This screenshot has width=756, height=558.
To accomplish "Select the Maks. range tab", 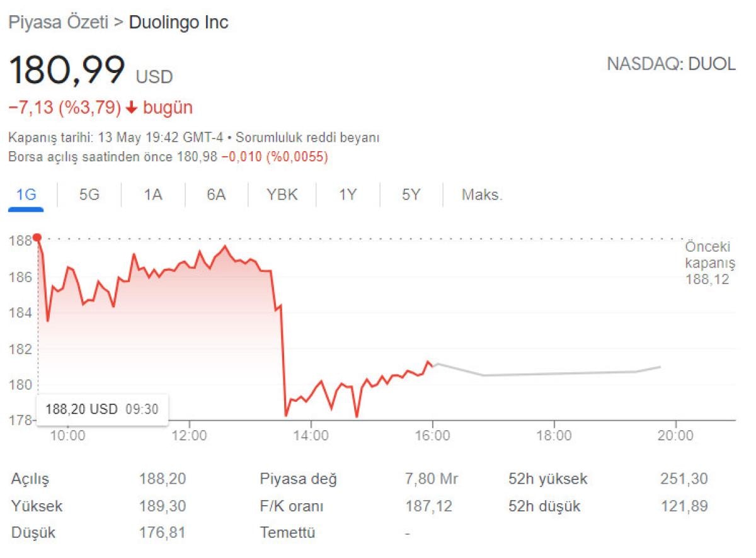I will 482,195.
